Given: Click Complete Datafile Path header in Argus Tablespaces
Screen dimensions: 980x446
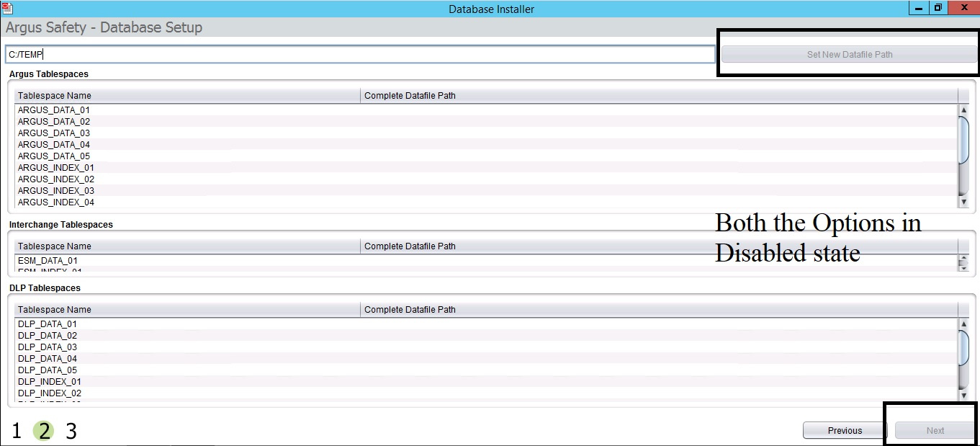Looking at the screenshot, I should point(659,95).
